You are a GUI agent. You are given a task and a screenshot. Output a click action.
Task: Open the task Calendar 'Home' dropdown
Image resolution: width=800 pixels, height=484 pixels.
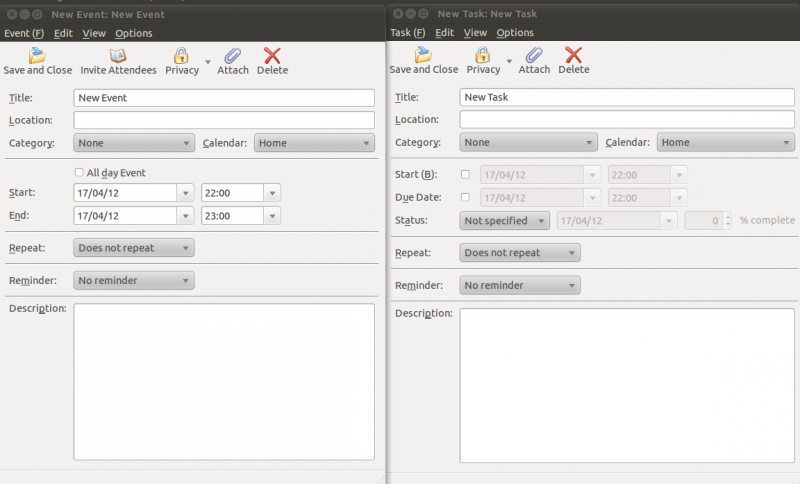click(726, 143)
